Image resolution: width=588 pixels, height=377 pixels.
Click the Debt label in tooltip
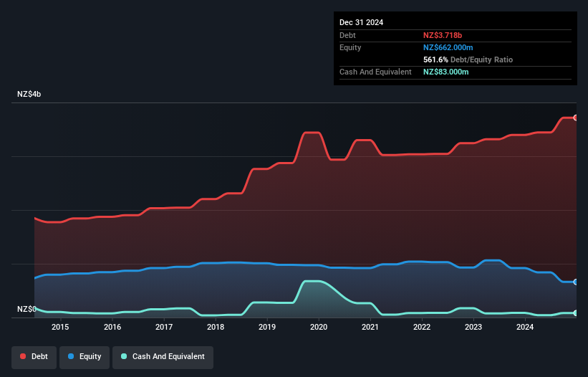(347, 35)
